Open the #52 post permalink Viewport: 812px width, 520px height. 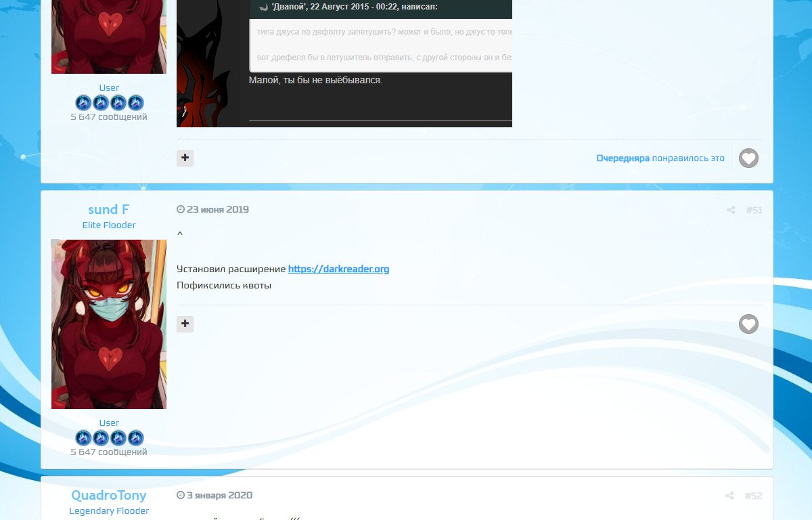pos(753,496)
